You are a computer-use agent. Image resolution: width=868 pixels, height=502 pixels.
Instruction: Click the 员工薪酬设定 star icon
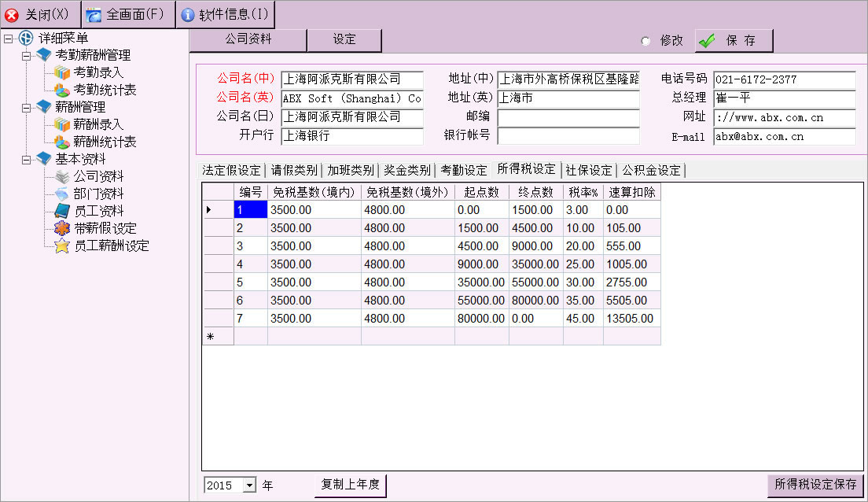coord(62,245)
